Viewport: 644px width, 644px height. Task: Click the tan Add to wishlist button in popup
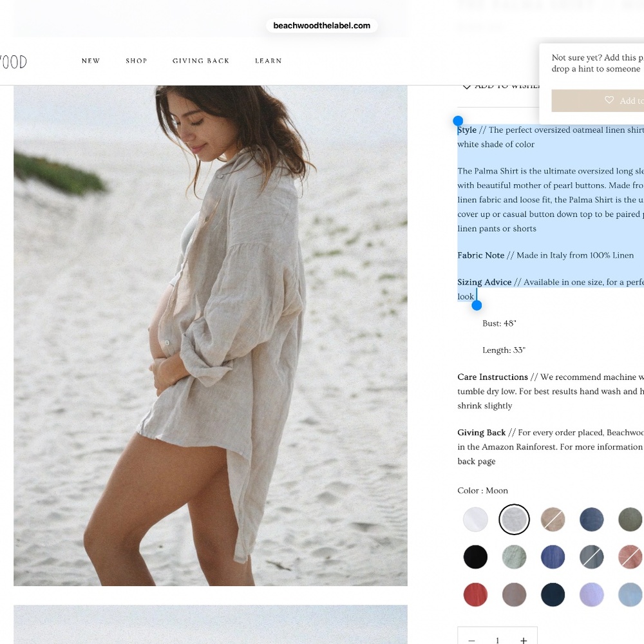[x=598, y=100]
